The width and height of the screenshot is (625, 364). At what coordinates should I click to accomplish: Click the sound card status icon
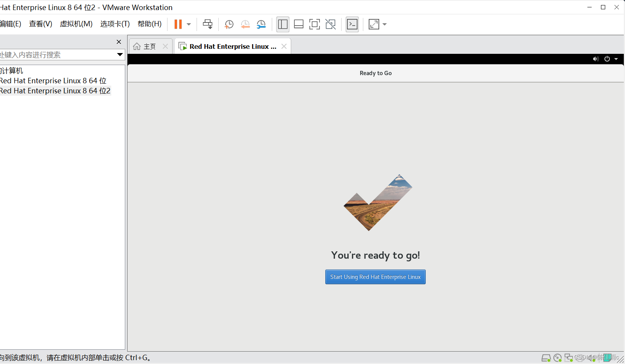tap(592, 358)
